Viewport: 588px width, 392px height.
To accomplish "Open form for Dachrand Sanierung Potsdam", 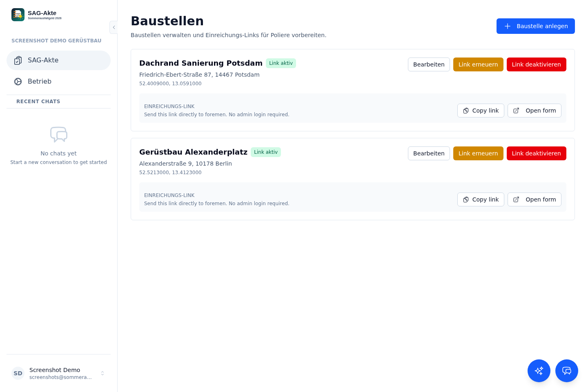I will click(x=534, y=111).
